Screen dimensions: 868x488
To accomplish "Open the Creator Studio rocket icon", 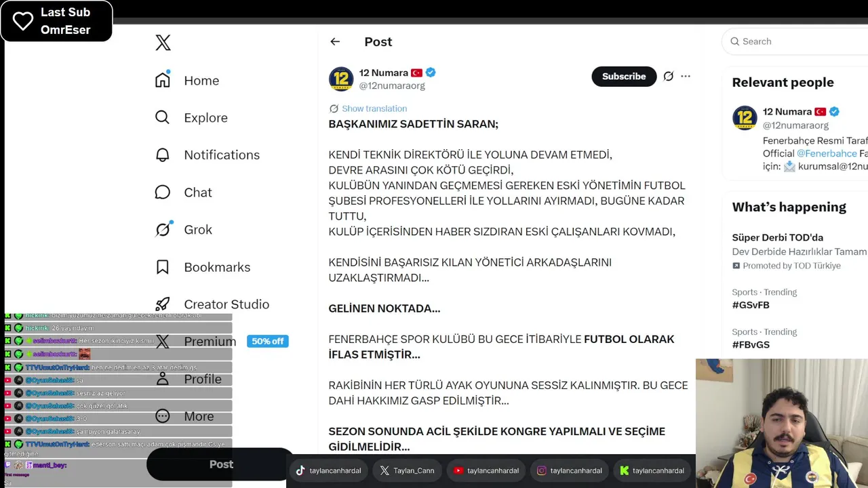I will click(x=163, y=304).
